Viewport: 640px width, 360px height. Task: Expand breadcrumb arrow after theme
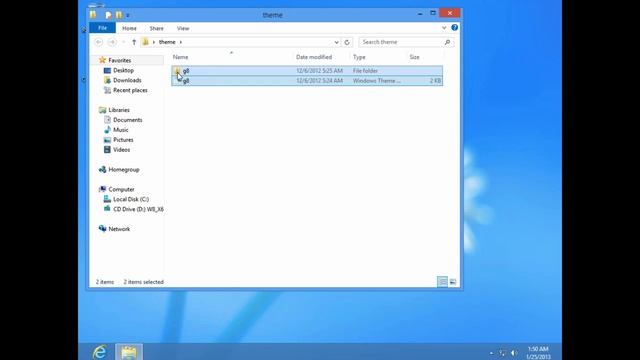[x=180, y=42]
